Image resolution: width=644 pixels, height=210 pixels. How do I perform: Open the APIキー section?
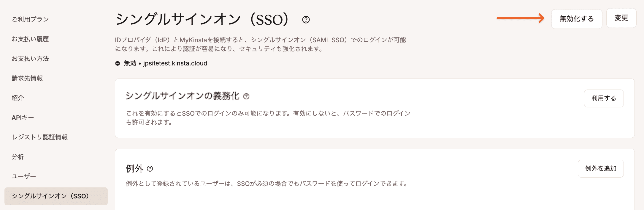pyautogui.click(x=23, y=117)
